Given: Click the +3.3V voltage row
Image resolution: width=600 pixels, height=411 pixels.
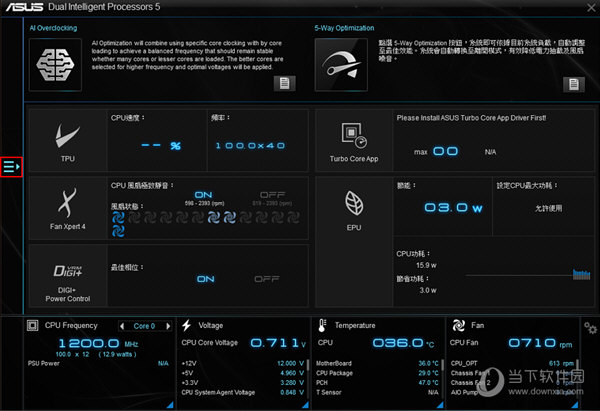Looking at the screenshot, I should coord(243,383).
